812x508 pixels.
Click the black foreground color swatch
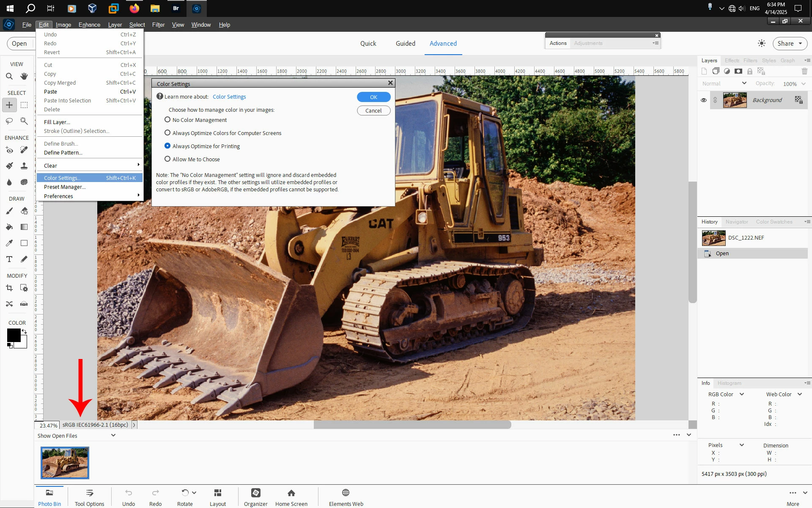tap(13, 335)
